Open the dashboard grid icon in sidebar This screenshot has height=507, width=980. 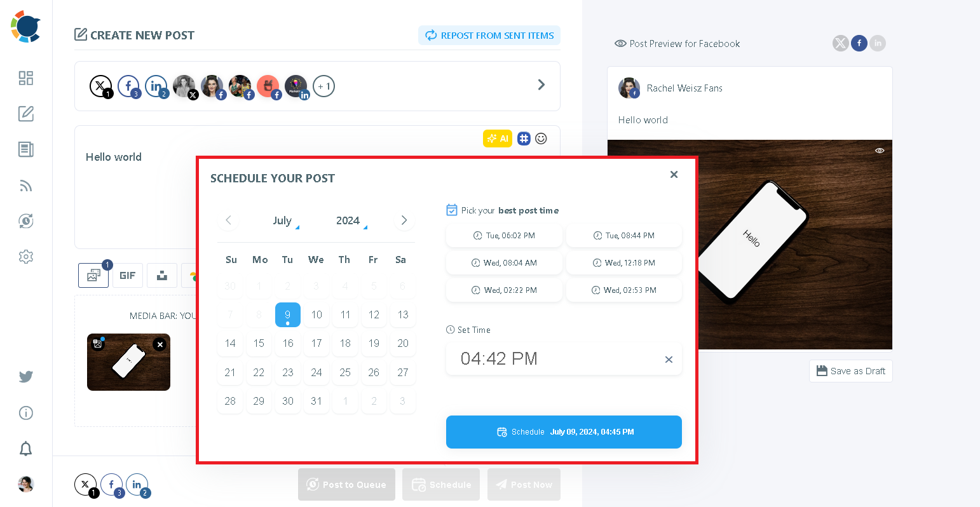[x=26, y=78]
